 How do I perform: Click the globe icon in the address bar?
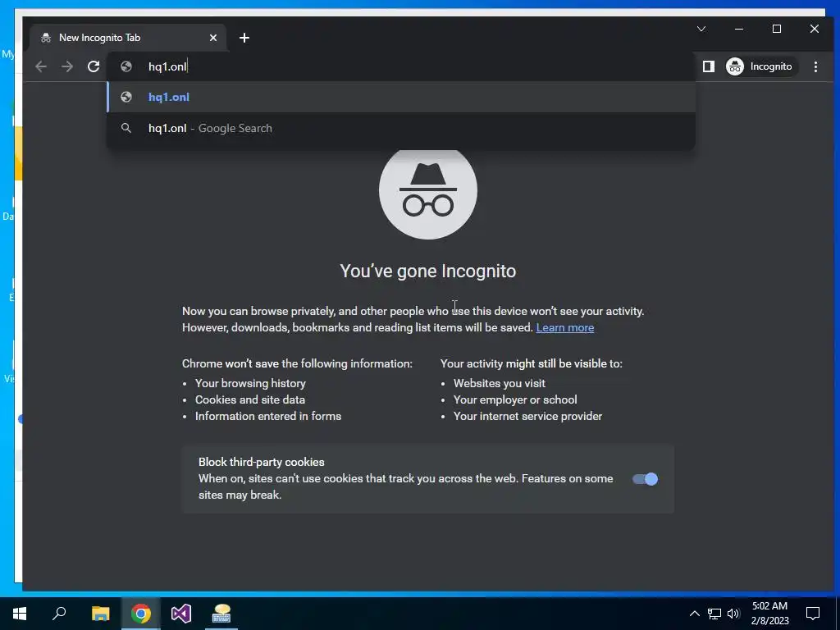point(126,66)
